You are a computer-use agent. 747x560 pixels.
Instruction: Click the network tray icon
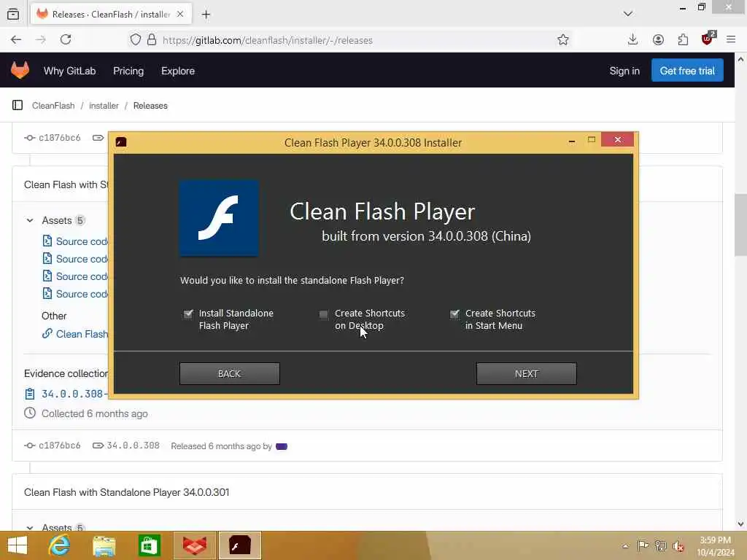point(661,545)
